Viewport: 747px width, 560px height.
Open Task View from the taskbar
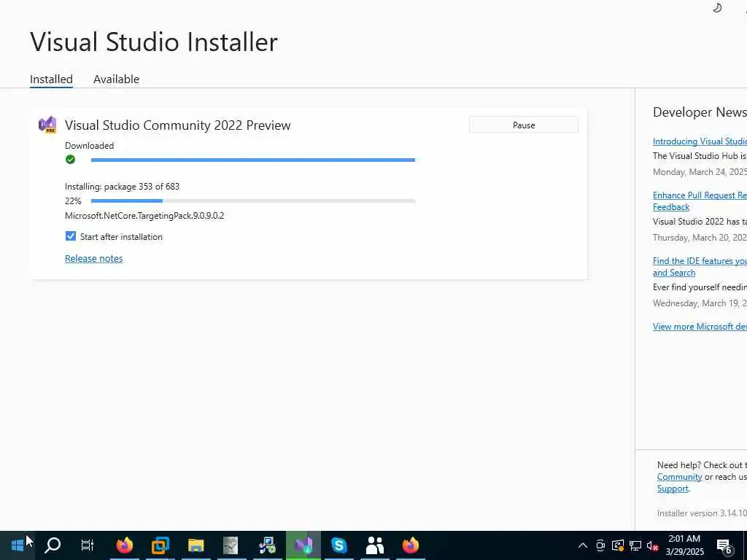(88, 545)
